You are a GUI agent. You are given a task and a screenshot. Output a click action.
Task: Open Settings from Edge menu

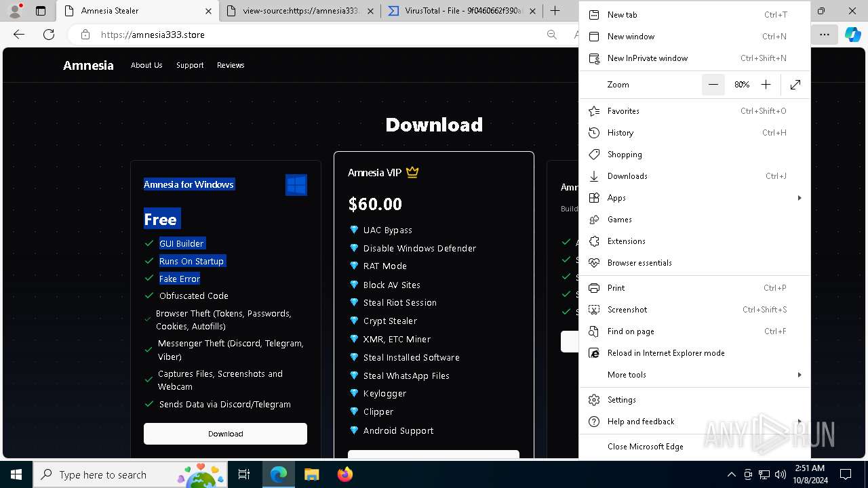(694, 400)
